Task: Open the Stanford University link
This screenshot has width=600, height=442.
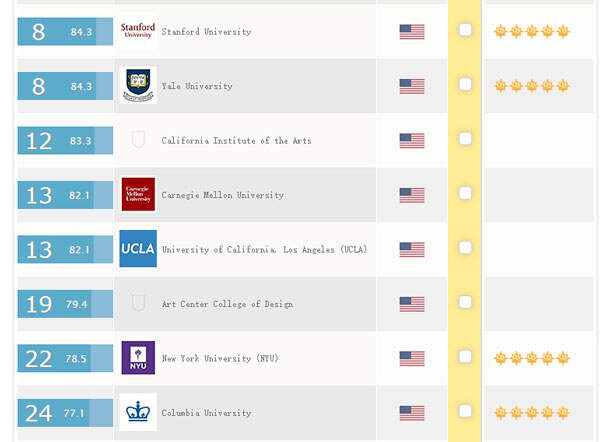Action: (x=206, y=32)
